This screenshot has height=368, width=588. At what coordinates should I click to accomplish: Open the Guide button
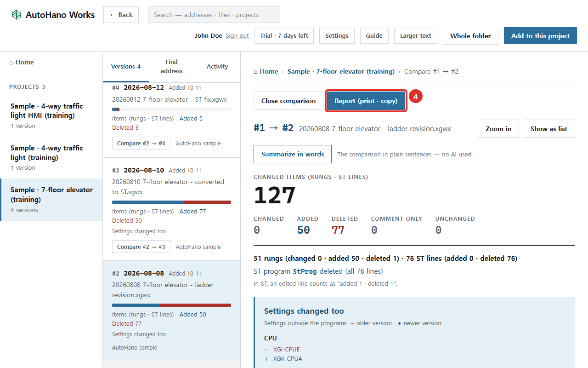click(374, 36)
